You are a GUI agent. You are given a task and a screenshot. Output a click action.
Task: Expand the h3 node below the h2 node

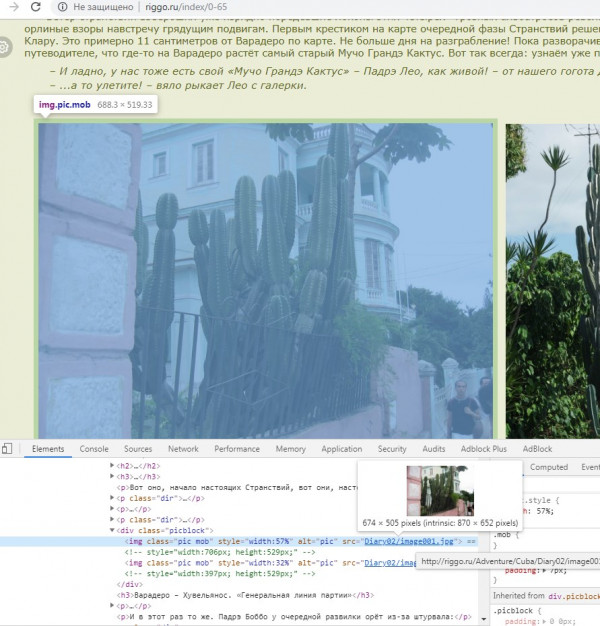(x=112, y=476)
